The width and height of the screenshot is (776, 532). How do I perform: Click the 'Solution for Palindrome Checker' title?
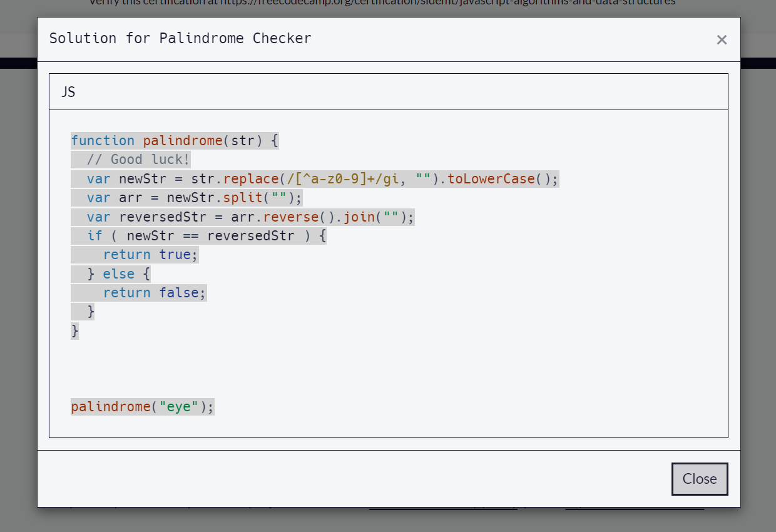pyautogui.click(x=180, y=38)
